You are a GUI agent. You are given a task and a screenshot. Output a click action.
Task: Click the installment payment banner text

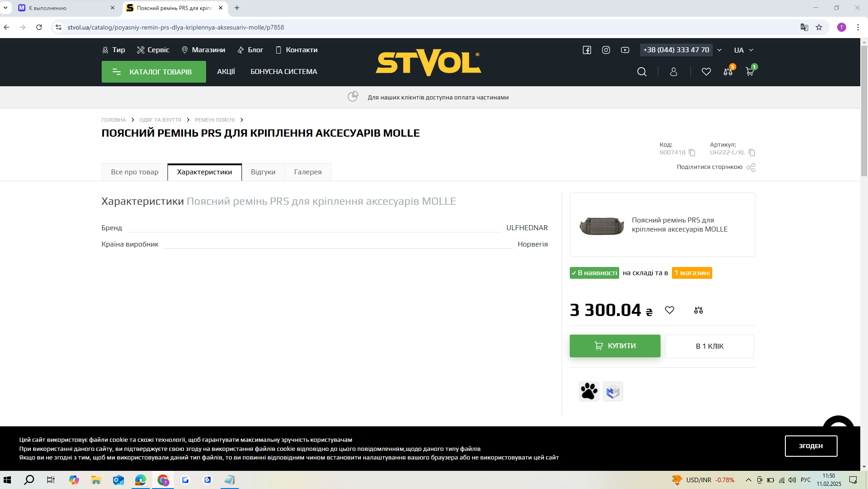pos(438,97)
